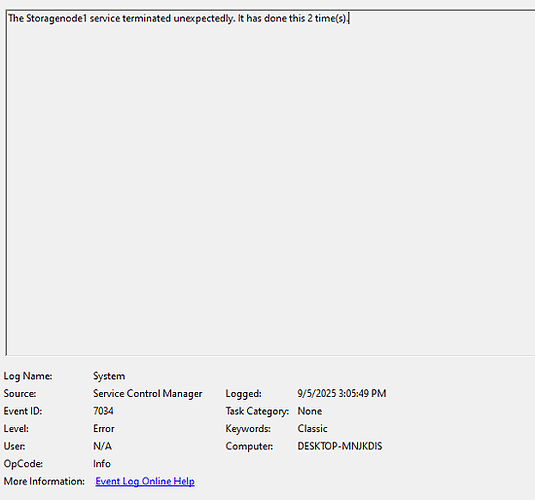Select the Event ID value "7034"
The image size is (535, 500).
[103, 411]
